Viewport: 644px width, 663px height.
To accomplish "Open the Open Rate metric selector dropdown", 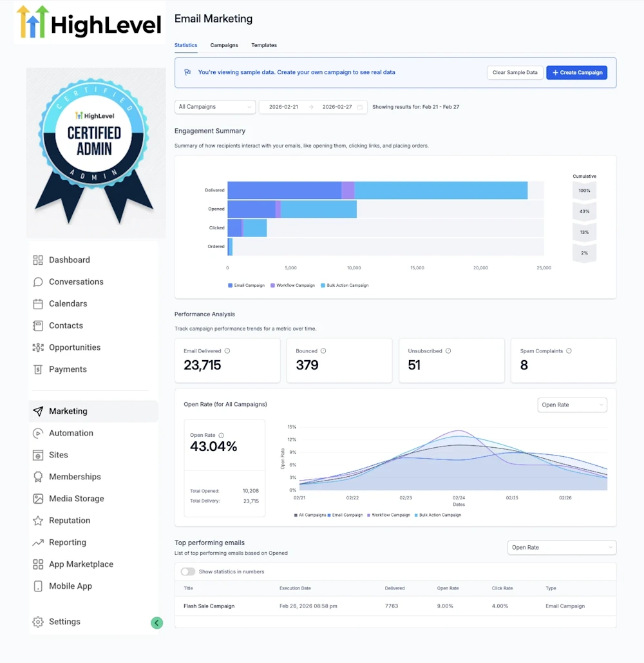I will click(x=572, y=405).
